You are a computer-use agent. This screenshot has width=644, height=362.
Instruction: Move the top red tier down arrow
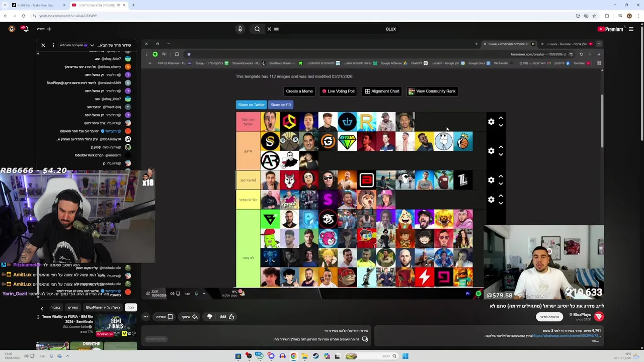[x=501, y=125]
